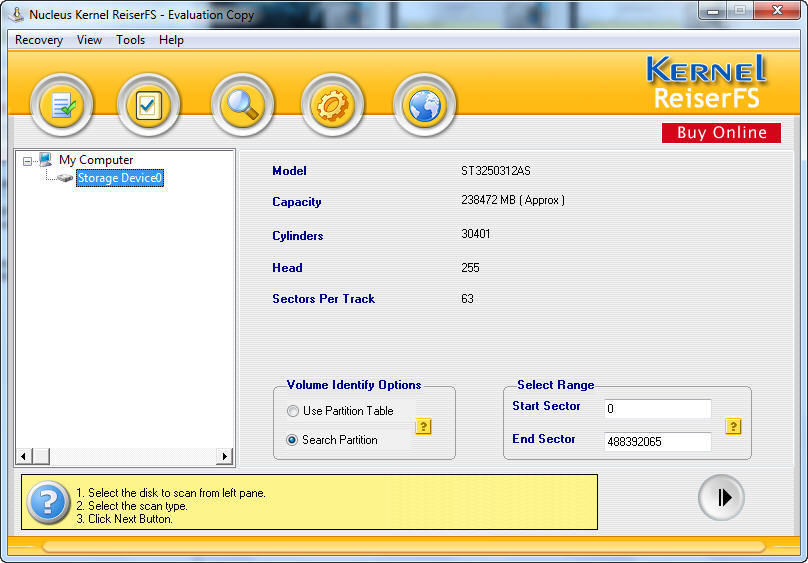Click the Start Sector input field

tap(657, 408)
